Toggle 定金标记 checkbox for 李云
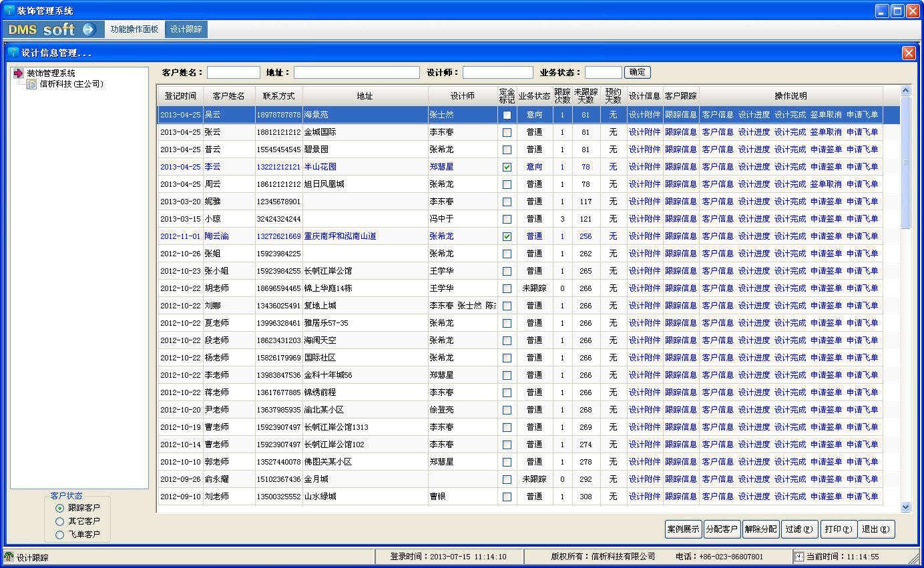Viewport: 924px width, 568px height. point(507,167)
